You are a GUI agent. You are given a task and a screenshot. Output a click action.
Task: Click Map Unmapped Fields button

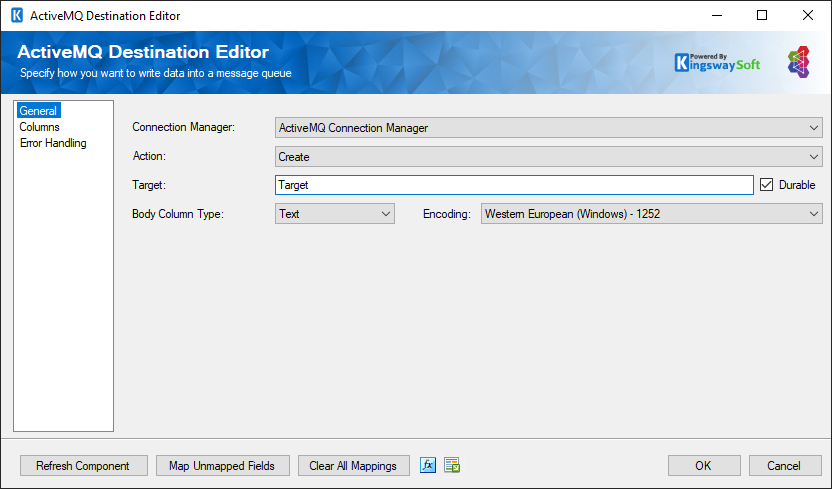click(x=223, y=466)
